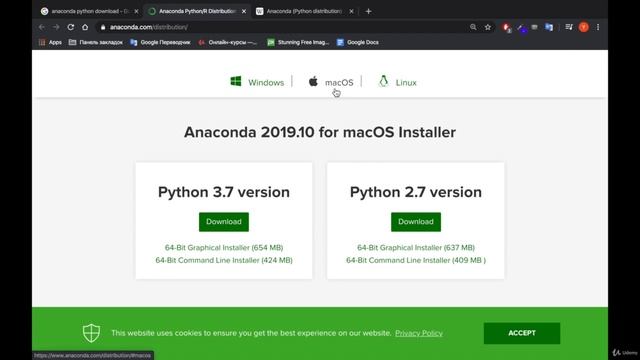Viewport: 640px width, 360px height.
Task: Click the Linux penguin icon
Action: (x=383, y=81)
